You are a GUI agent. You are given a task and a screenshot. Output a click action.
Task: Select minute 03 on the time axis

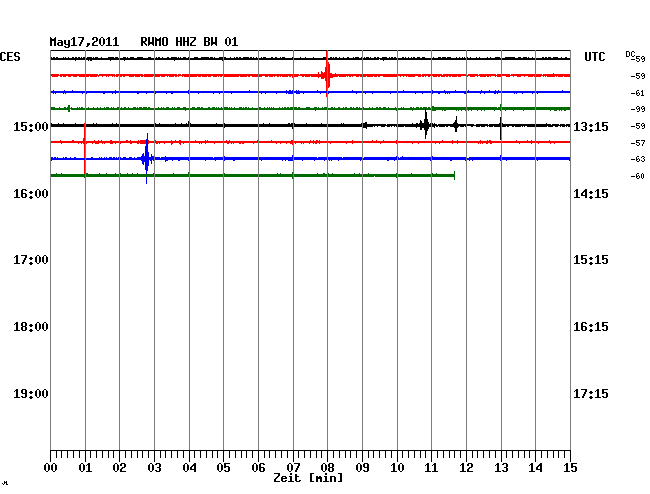coord(154,467)
